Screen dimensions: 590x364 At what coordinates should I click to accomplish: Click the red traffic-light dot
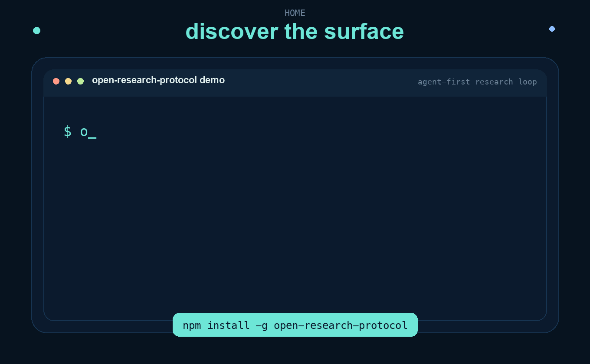click(56, 81)
